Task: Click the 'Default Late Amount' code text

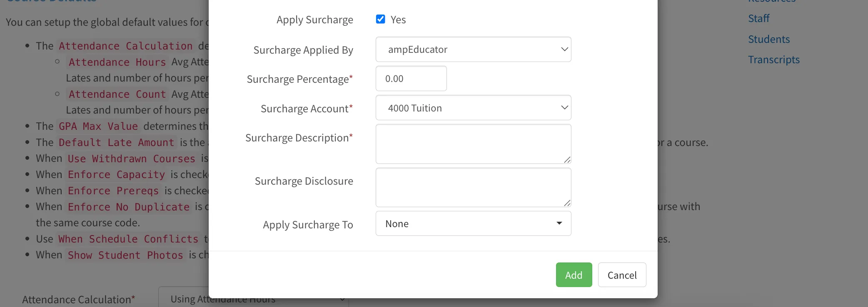Action: pyautogui.click(x=116, y=143)
